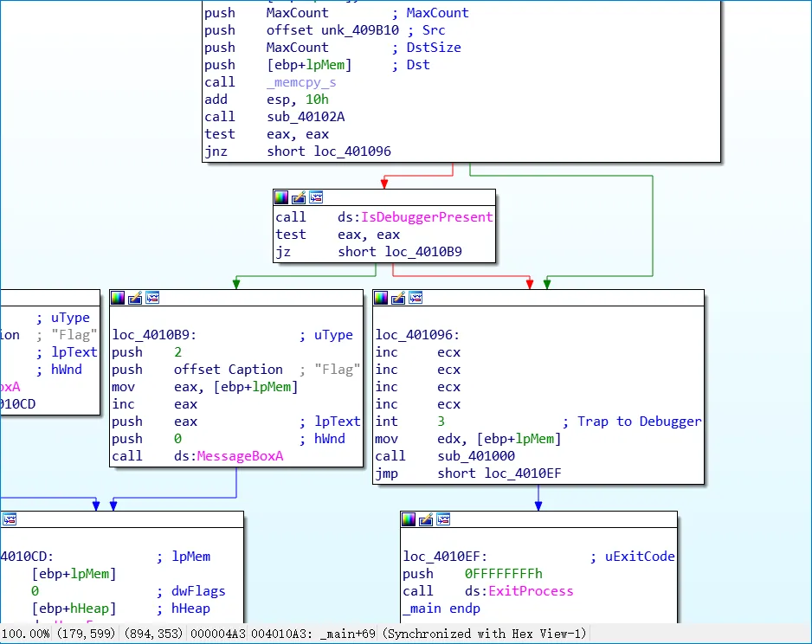Click group-nodes icon on loc_4010EF block

(x=443, y=519)
